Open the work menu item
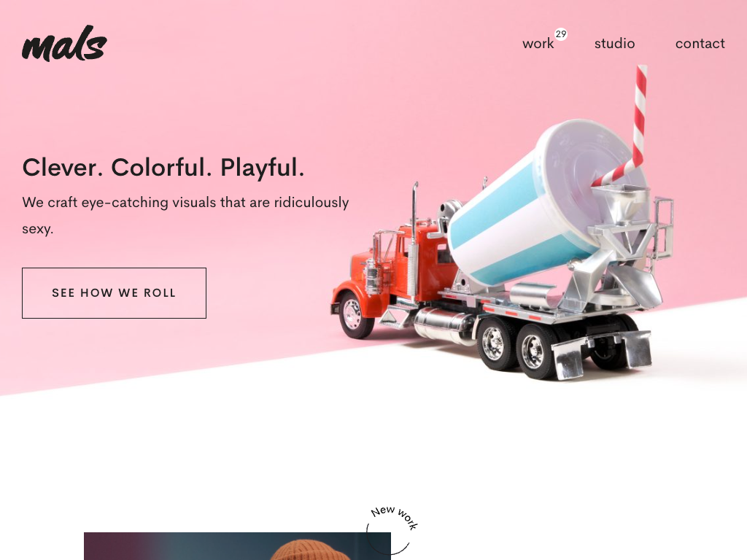Viewport: 747px width, 560px height. [538, 44]
